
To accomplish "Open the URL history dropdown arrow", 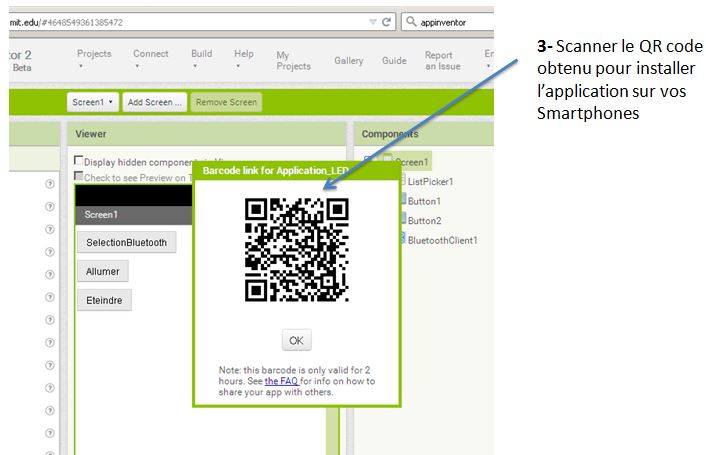I will pyautogui.click(x=372, y=21).
